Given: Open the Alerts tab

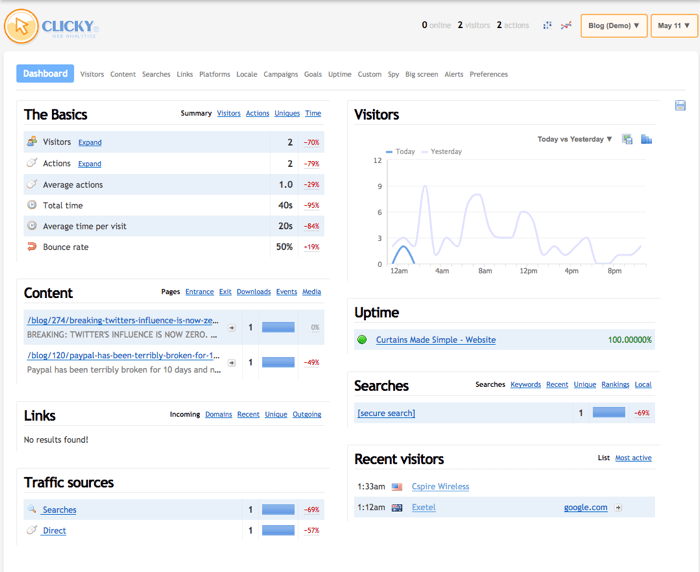Looking at the screenshot, I should [x=454, y=74].
